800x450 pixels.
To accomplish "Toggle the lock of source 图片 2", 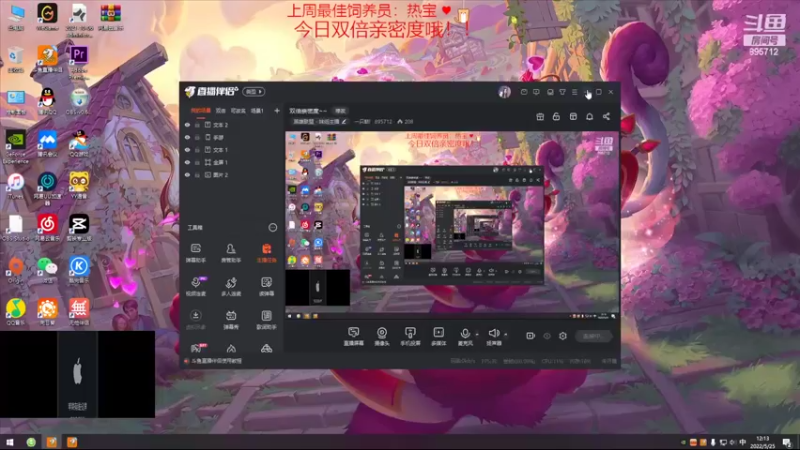I will point(197,175).
